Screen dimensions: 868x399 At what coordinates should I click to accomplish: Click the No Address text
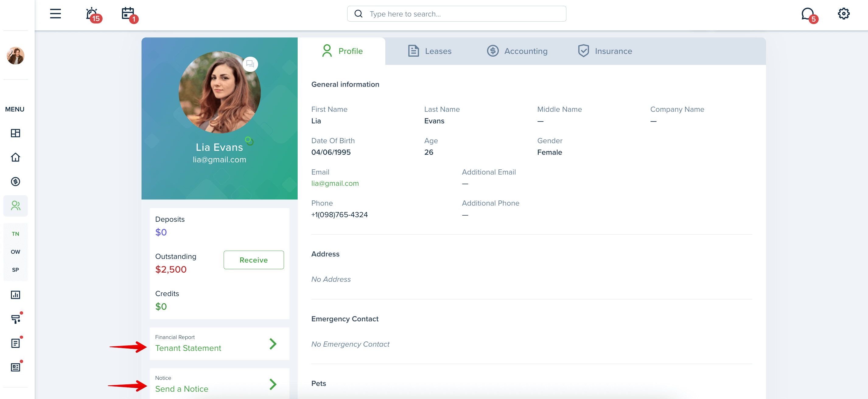331,279
